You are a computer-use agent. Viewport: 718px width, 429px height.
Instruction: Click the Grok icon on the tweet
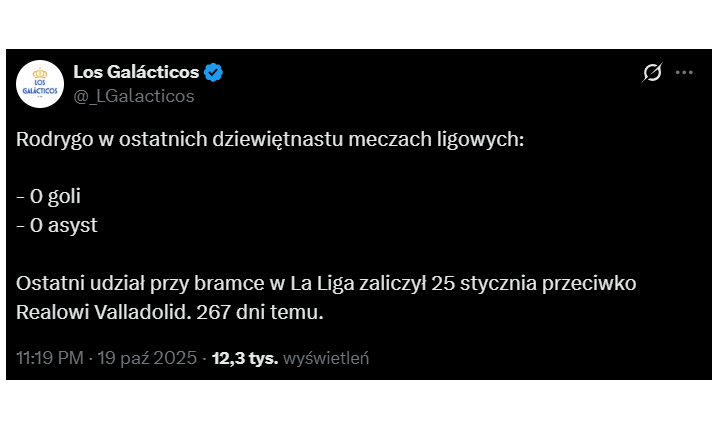[x=652, y=73]
